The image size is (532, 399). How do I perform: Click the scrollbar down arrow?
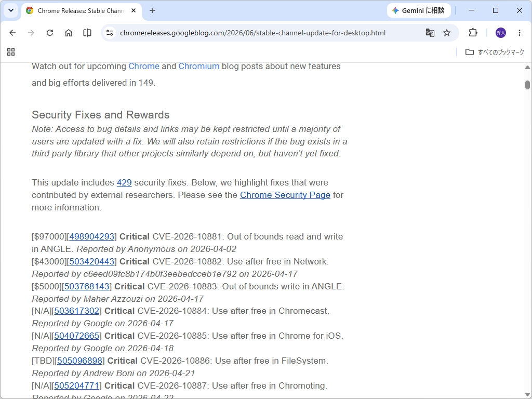(x=527, y=395)
